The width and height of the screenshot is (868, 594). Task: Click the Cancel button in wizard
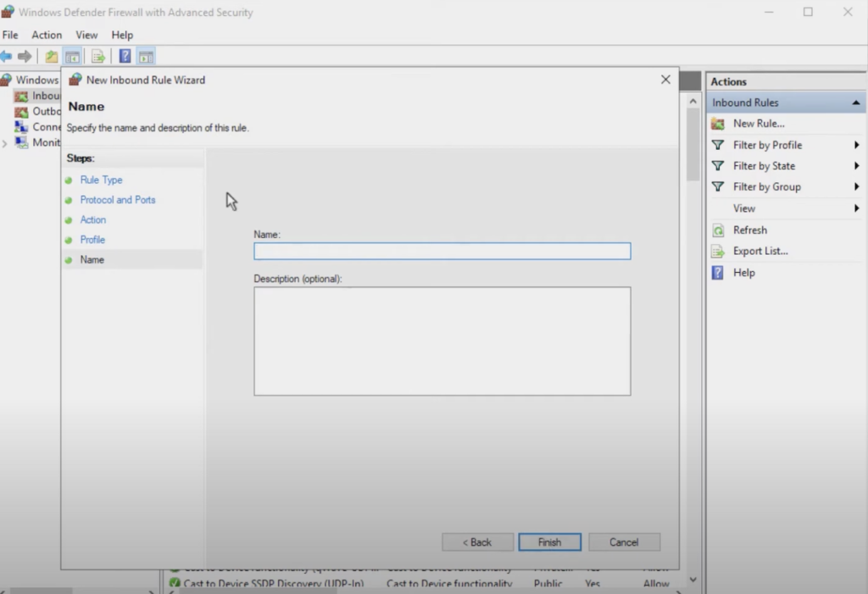tap(624, 542)
